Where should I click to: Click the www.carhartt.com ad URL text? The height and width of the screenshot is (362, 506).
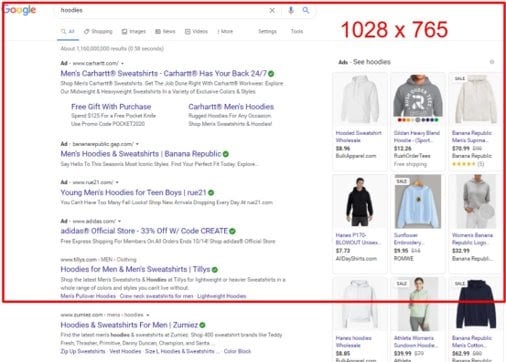[x=95, y=63]
